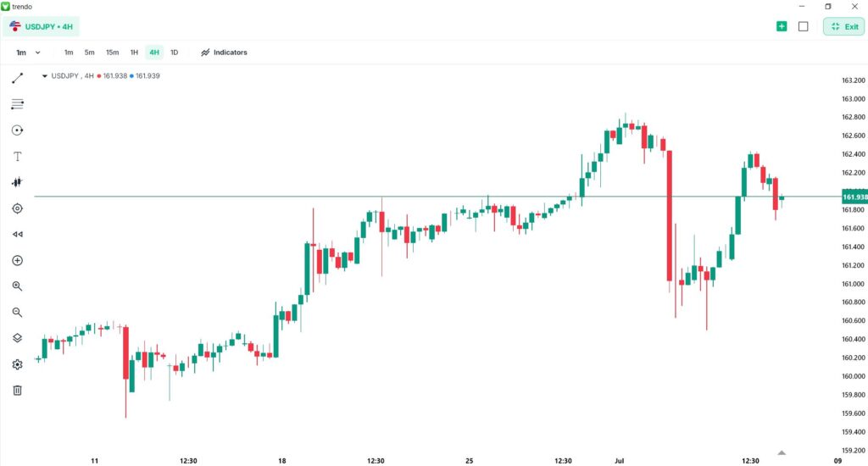Expand the 1m interval dropdown
Viewport: 868px width, 466px height.
tap(28, 53)
